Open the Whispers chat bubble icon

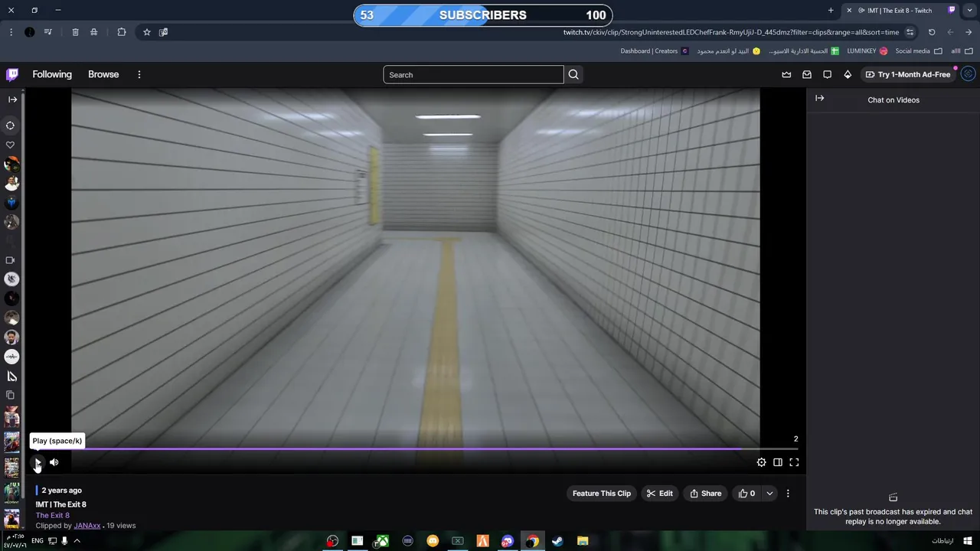pyautogui.click(x=827, y=74)
